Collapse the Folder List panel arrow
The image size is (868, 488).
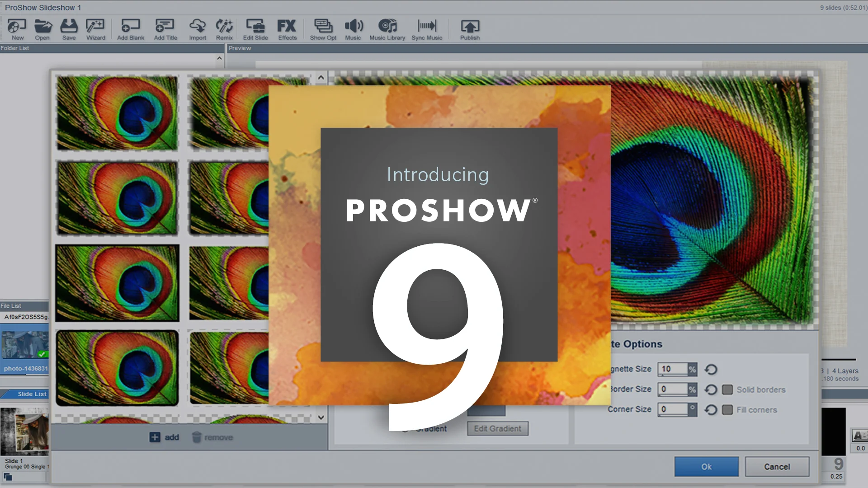(219, 58)
